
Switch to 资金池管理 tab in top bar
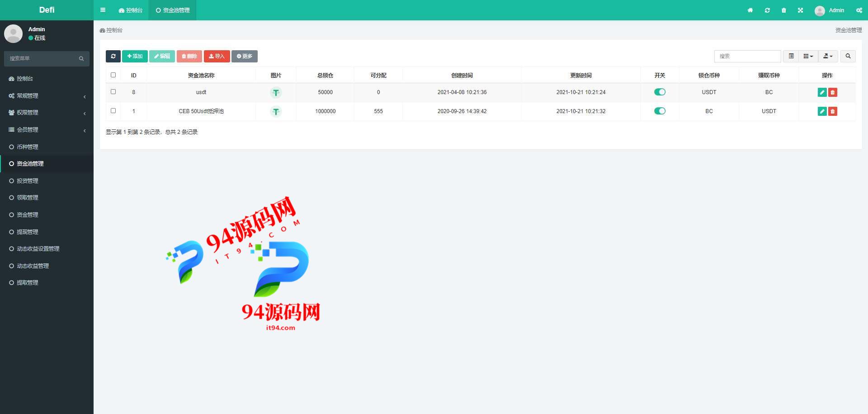pos(172,10)
